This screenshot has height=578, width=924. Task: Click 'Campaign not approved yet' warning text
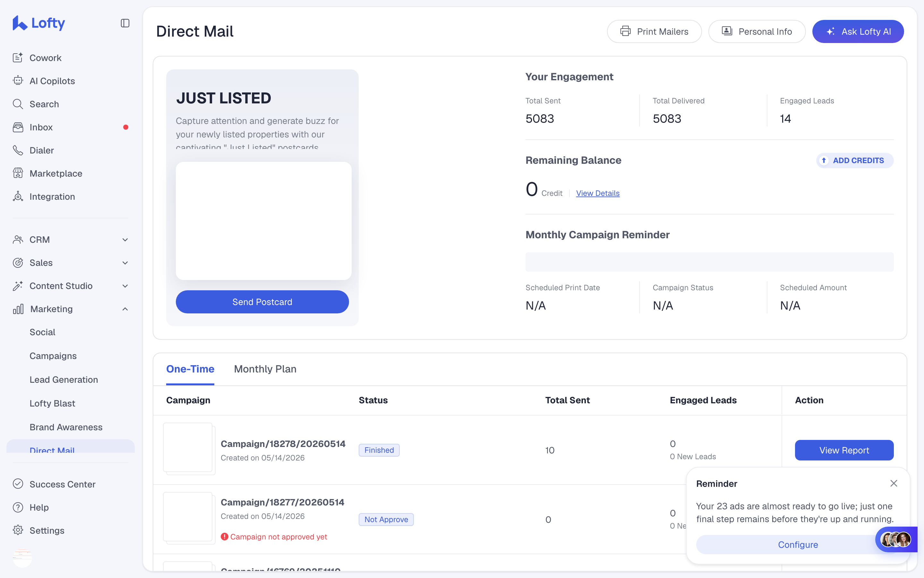[x=278, y=537]
